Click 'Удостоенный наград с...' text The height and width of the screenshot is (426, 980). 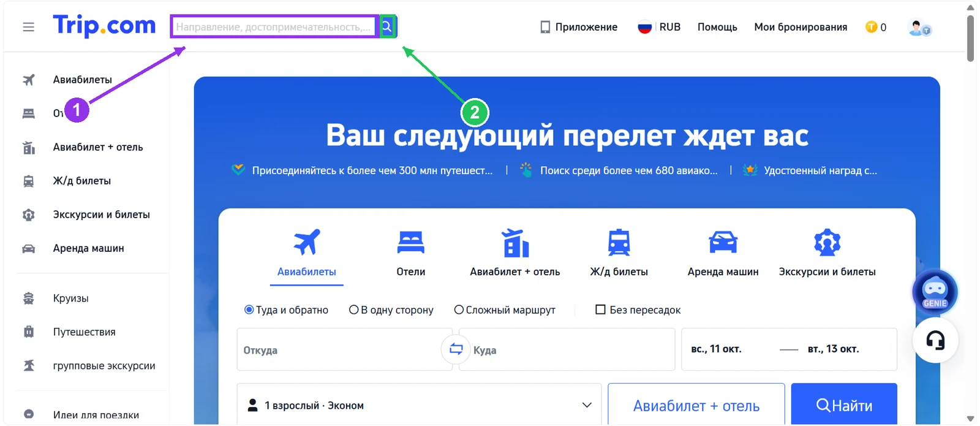tap(820, 170)
